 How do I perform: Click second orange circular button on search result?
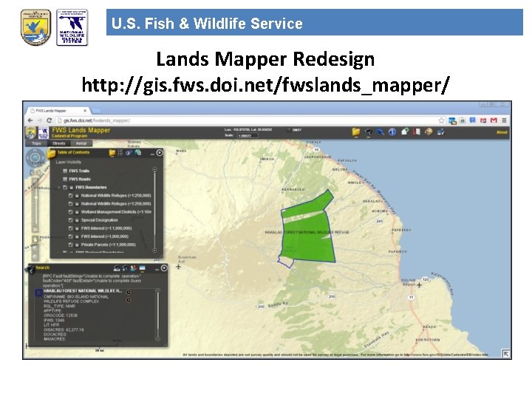(x=129, y=300)
